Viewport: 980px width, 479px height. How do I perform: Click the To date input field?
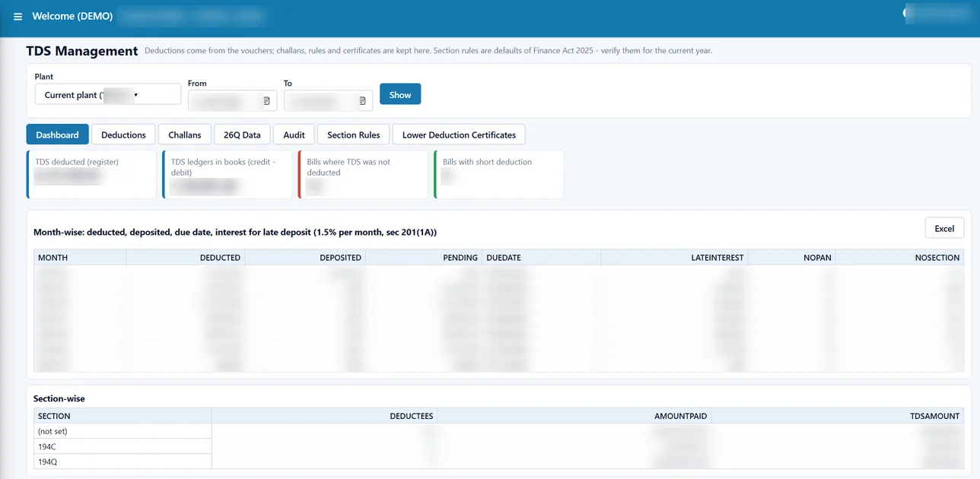tap(328, 100)
